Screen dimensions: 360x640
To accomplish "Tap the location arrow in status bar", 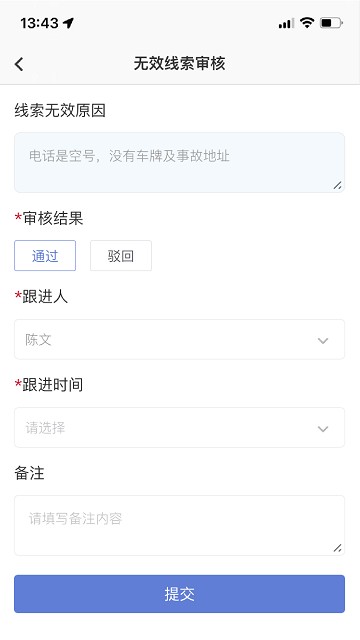I will pos(69,23).
